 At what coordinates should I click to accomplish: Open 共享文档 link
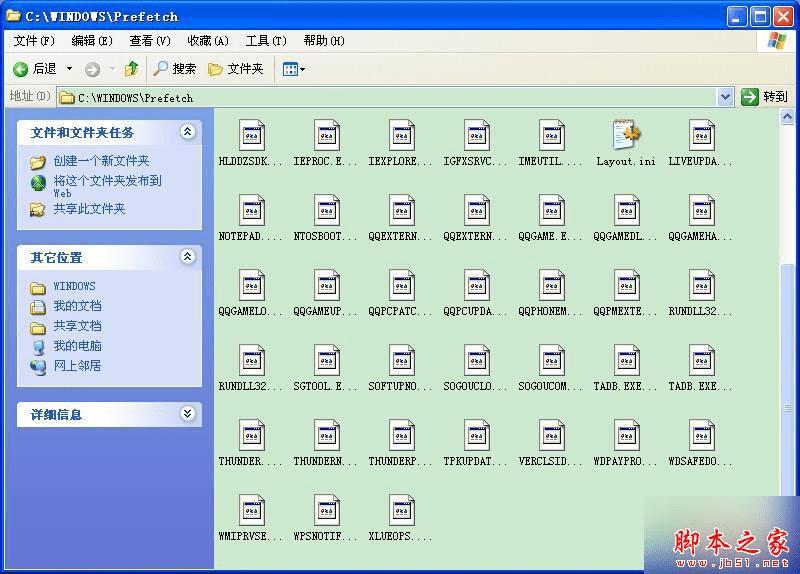78,326
